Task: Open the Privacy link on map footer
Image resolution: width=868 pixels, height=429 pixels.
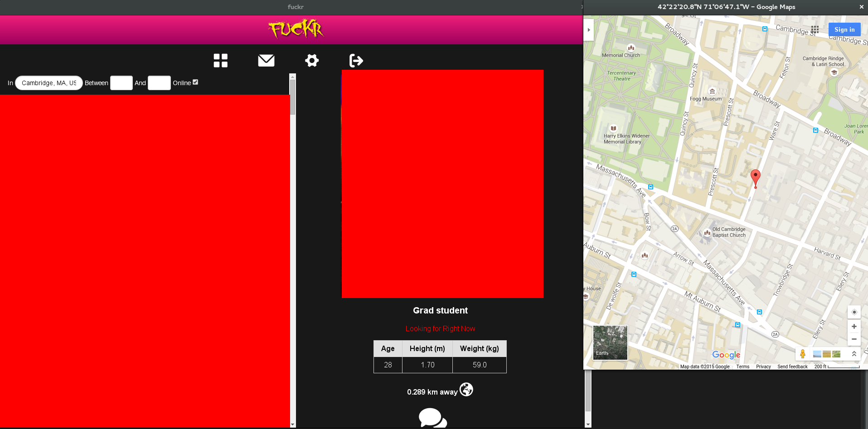Action: [763, 366]
